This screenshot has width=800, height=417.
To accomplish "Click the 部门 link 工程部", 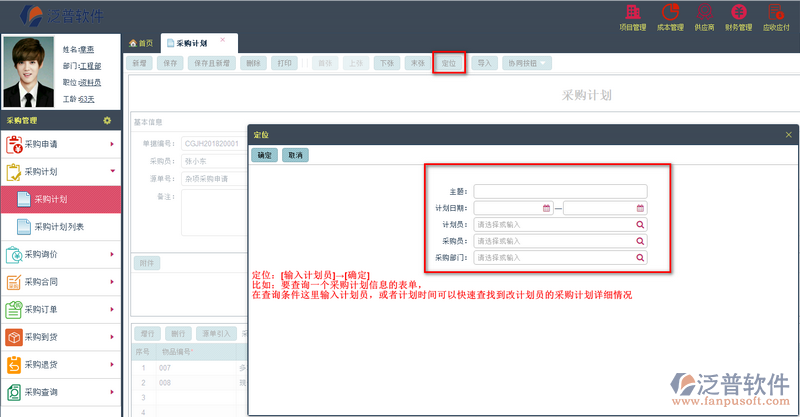I will pyautogui.click(x=90, y=66).
